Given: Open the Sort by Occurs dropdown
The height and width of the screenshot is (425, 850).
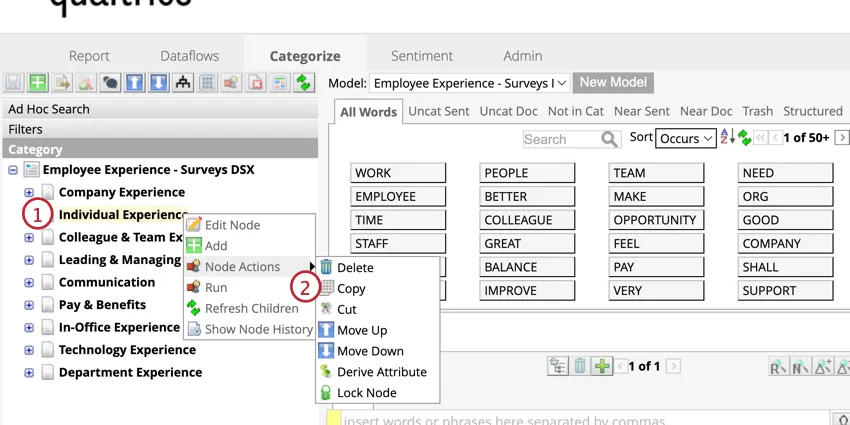Looking at the screenshot, I should 686,138.
